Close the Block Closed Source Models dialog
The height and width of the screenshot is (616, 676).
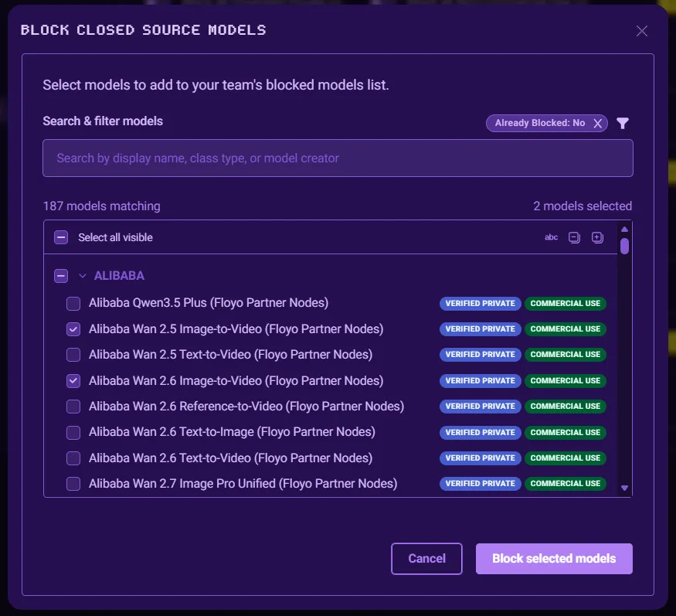point(641,31)
